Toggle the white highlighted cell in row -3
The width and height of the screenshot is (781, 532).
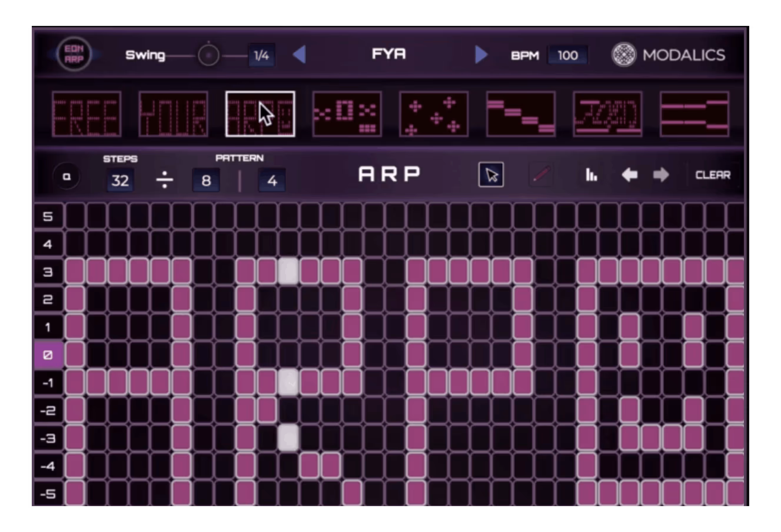pyautogui.click(x=288, y=438)
